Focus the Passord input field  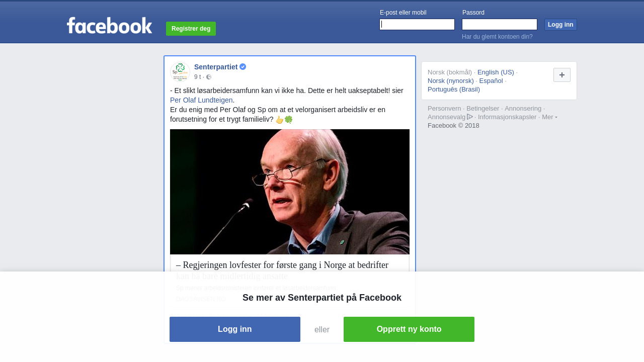500,24
